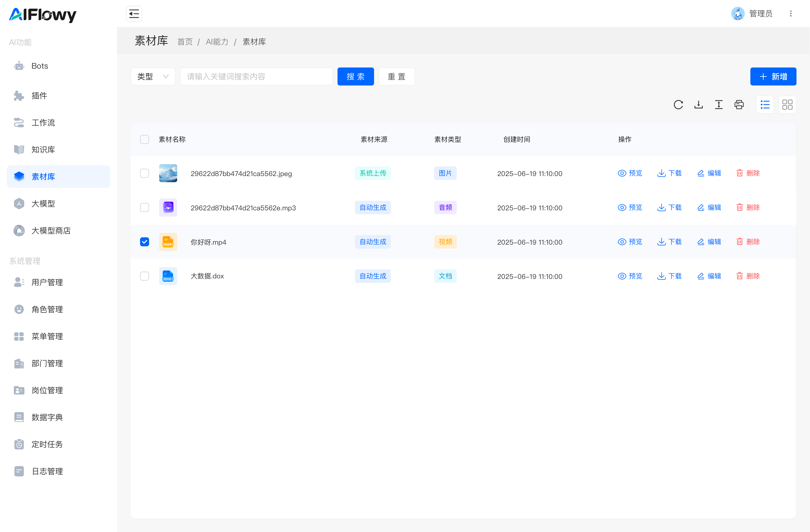Image resolution: width=810 pixels, height=532 pixels.
Task: Open 工作流 in the left sidebar
Action: [43, 123]
